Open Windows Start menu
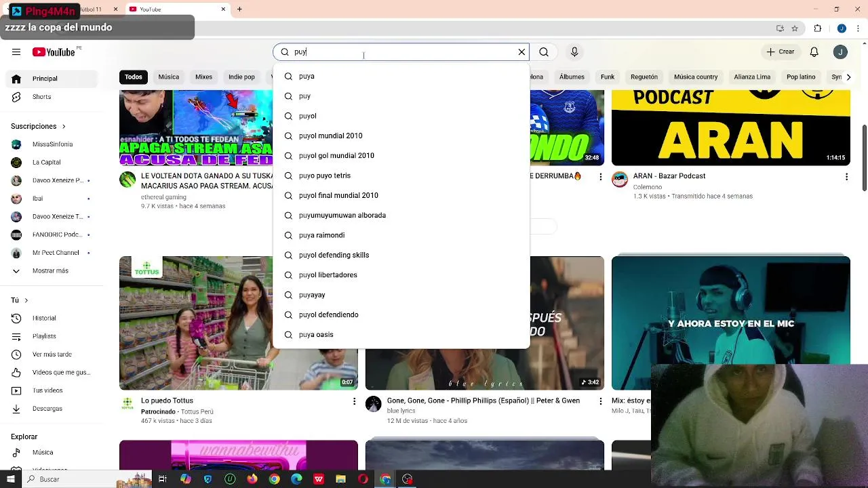This screenshot has width=868, height=488. [11, 479]
